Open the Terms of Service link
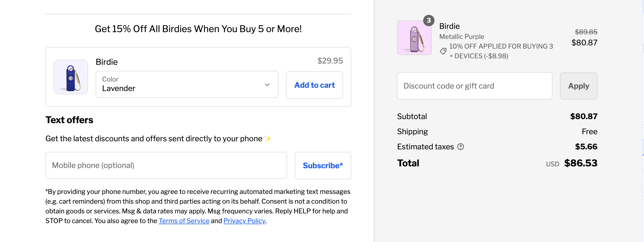The height and width of the screenshot is (242, 644). tap(184, 221)
